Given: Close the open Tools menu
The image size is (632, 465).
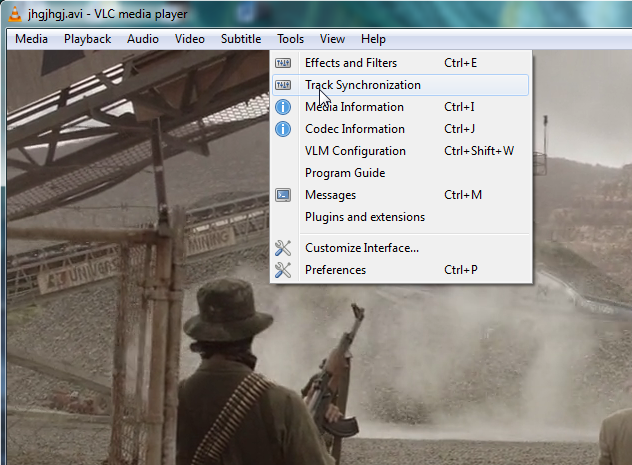Looking at the screenshot, I should click(x=290, y=39).
